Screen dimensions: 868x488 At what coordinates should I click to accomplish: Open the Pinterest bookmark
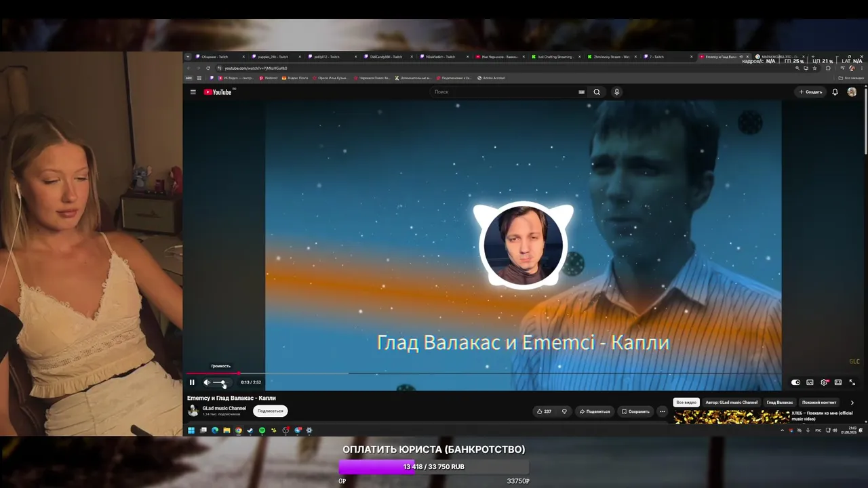point(269,78)
